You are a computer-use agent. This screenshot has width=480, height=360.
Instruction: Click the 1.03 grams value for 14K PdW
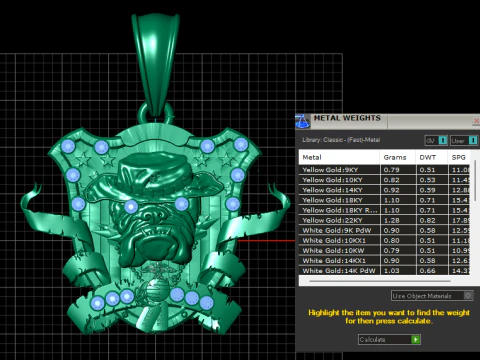[391, 271]
